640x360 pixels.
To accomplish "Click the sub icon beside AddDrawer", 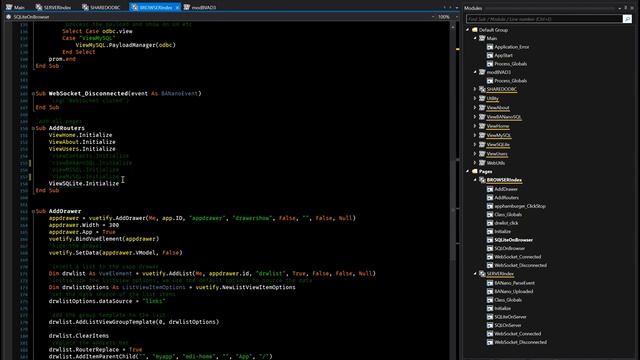I will [490, 189].
